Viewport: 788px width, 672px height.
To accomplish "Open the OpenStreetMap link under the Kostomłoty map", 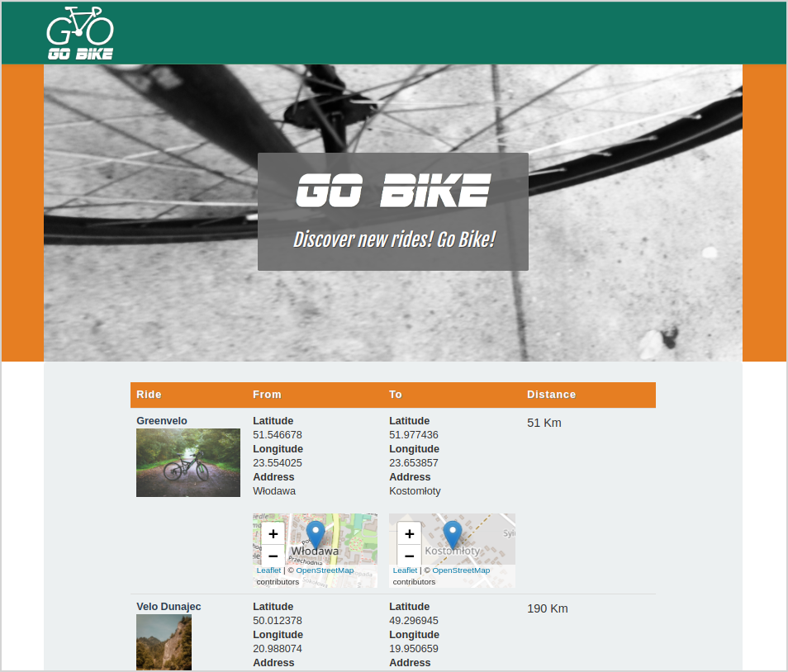I will pos(461,570).
